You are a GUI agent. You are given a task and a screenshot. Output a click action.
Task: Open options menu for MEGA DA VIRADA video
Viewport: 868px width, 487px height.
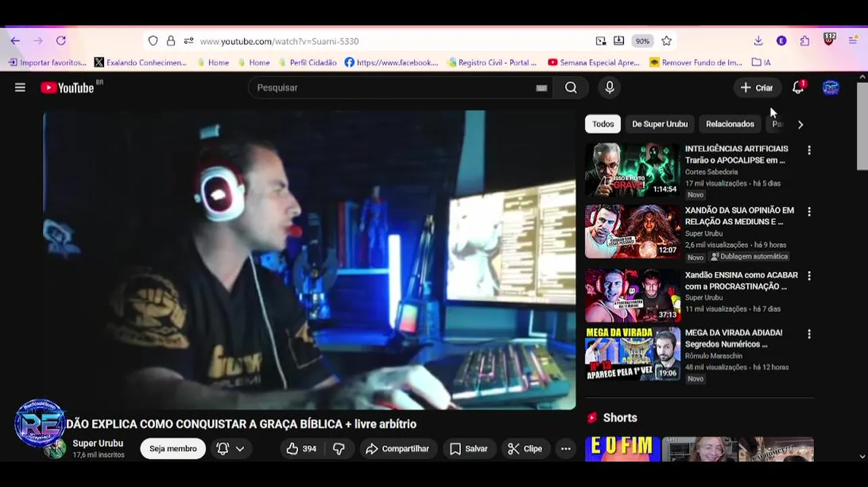pyautogui.click(x=809, y=334)
